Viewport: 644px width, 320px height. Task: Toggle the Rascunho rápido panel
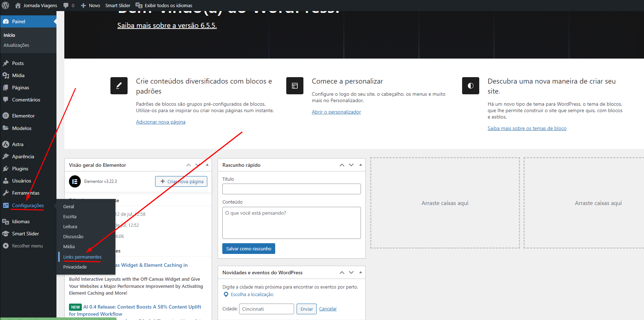click(361, 165)
